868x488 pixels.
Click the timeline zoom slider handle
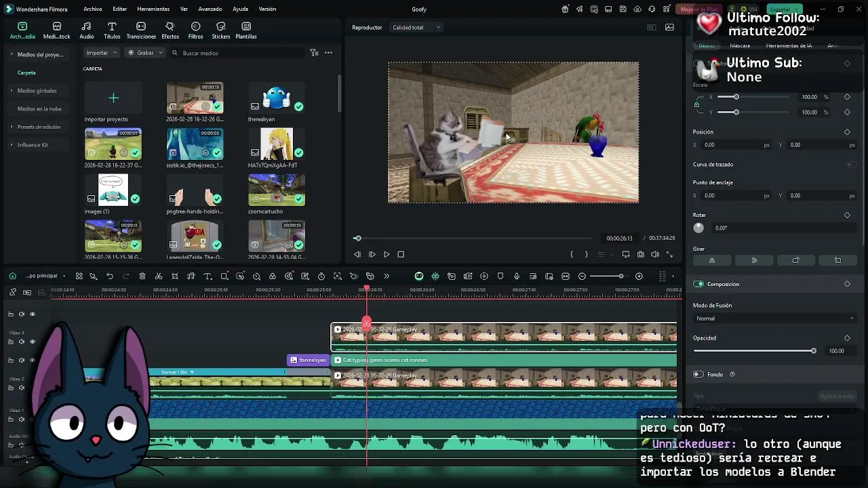click(620, 276)
